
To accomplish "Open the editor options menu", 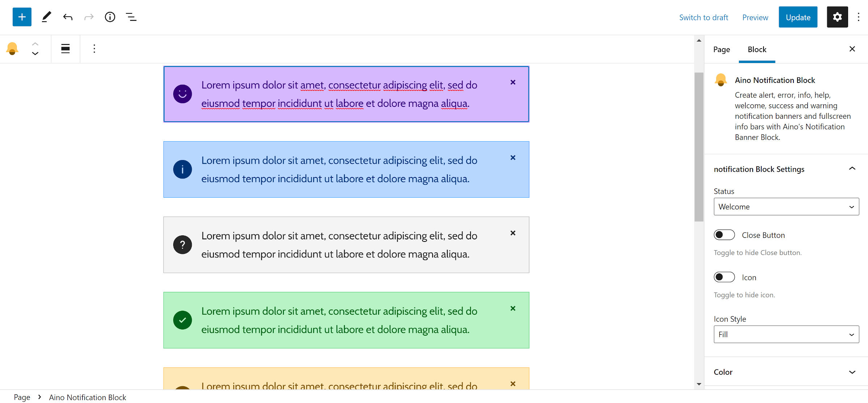I will pos(859,17).
